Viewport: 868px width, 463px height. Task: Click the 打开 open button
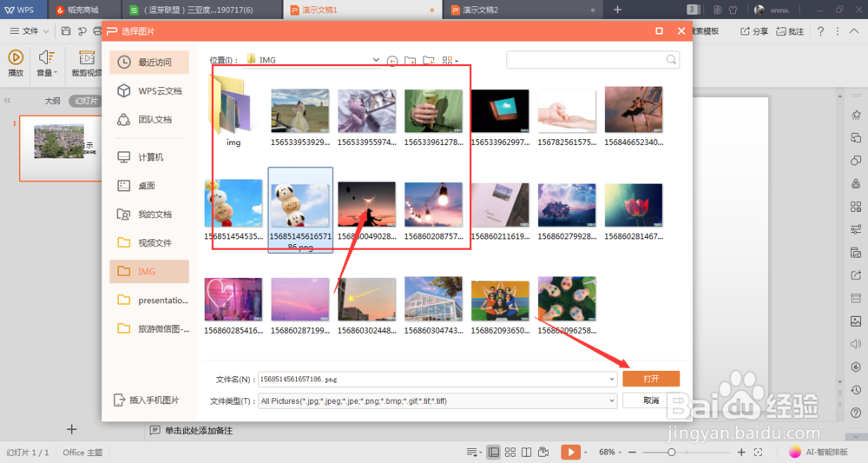(651, 379)
